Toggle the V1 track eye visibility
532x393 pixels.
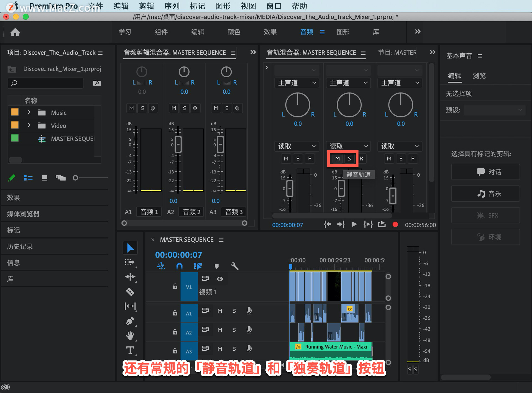tap(220, 279)
